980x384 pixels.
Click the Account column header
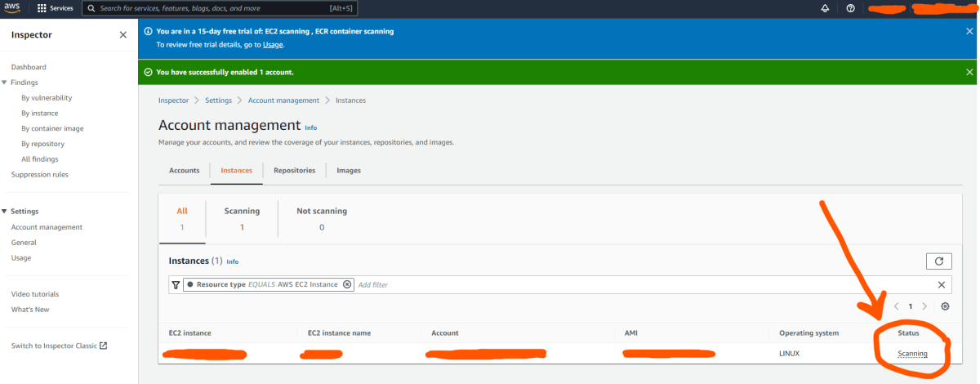(x=445, y=333)
